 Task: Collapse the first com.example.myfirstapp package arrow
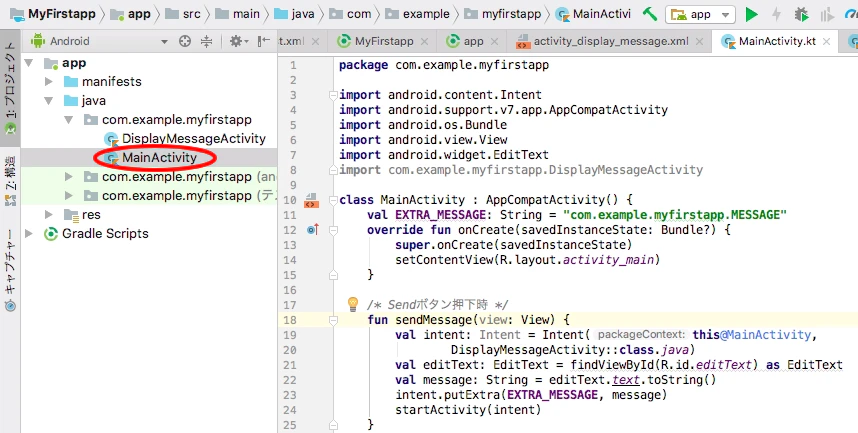(x=69, y=119)
